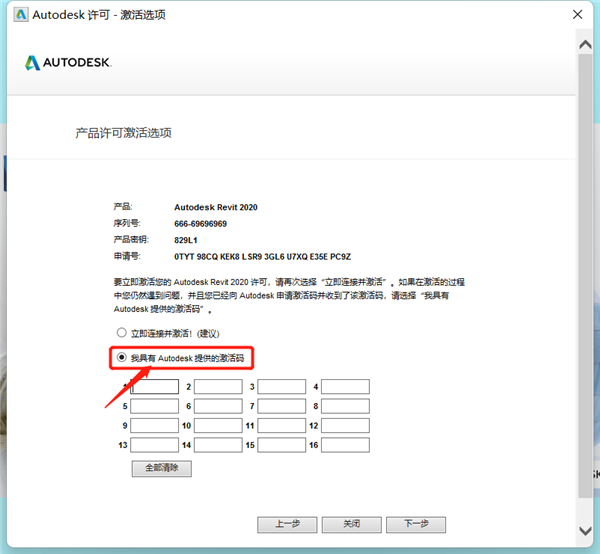Click activation code field 12
Image resolution: width=600 pixels, height=554 pixels.
(x=345, y=426)
